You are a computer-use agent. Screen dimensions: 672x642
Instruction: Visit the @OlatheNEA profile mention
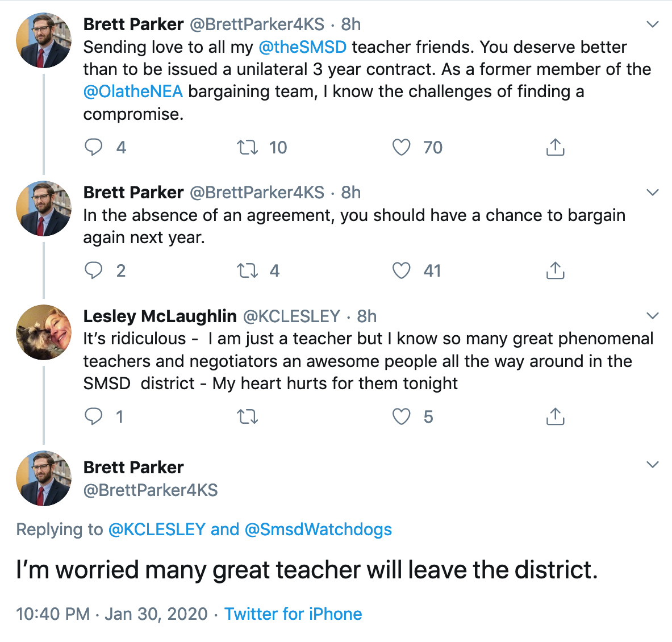click(133, 91)
